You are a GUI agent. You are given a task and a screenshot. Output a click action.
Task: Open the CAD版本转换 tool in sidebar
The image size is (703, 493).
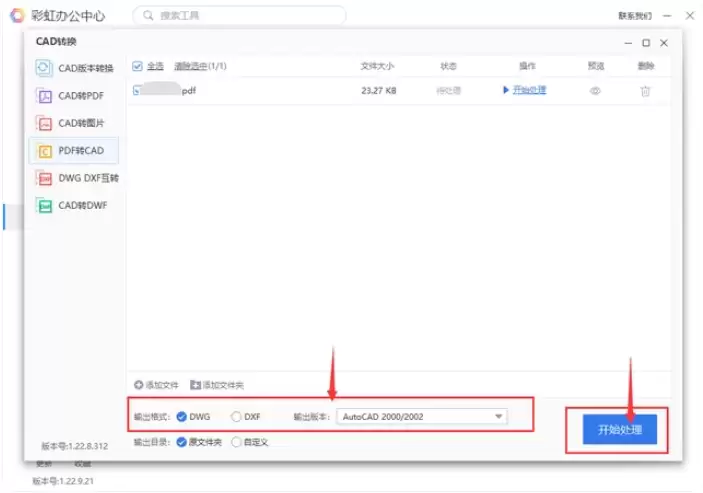(75, 68)
